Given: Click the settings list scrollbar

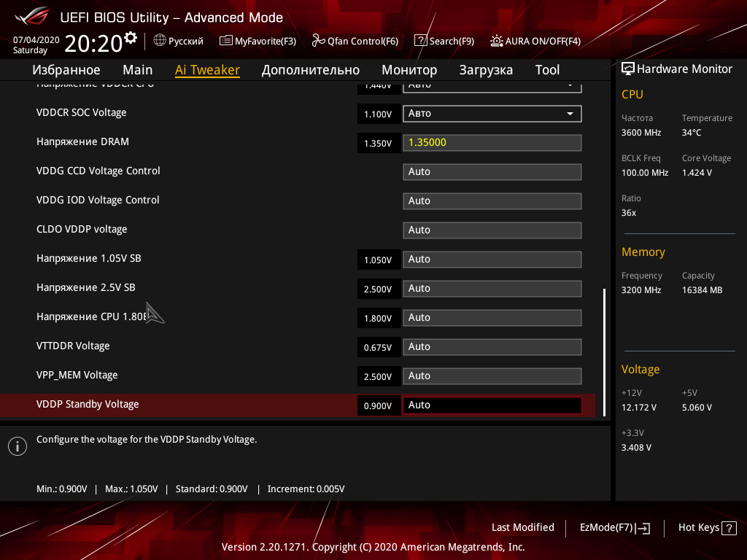Looking at the screenshot, I should [x=605, y=352].
